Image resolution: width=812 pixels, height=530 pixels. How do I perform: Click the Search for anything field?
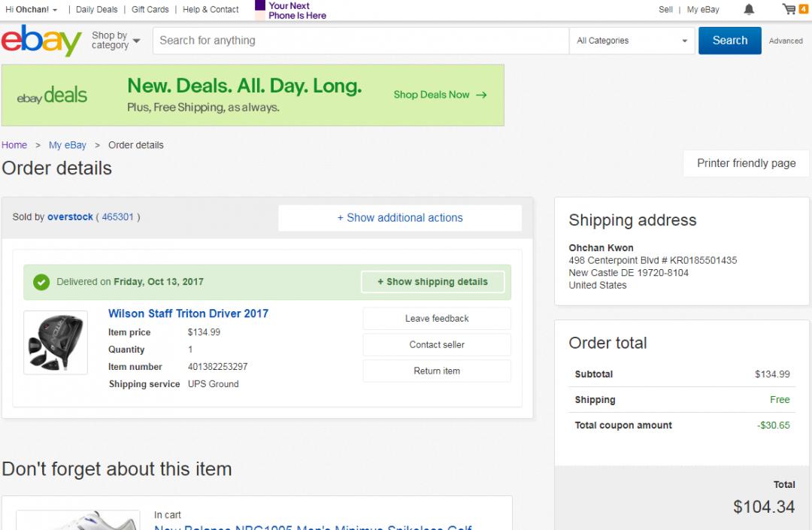(x=361, y=41)
